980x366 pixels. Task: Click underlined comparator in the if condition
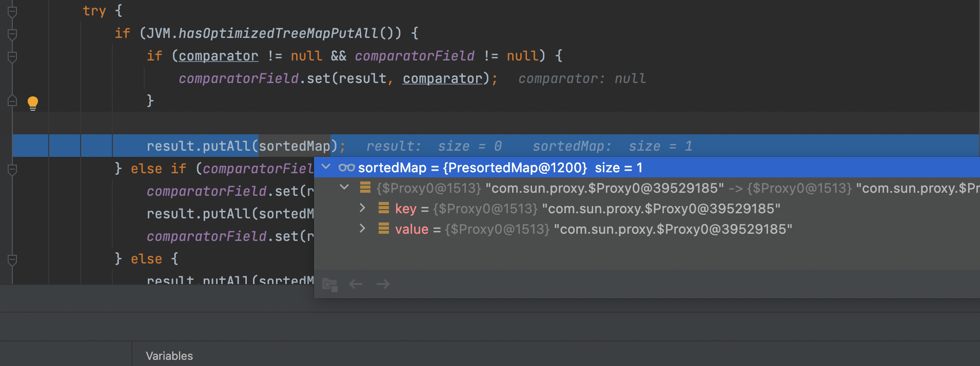point(218,56)
